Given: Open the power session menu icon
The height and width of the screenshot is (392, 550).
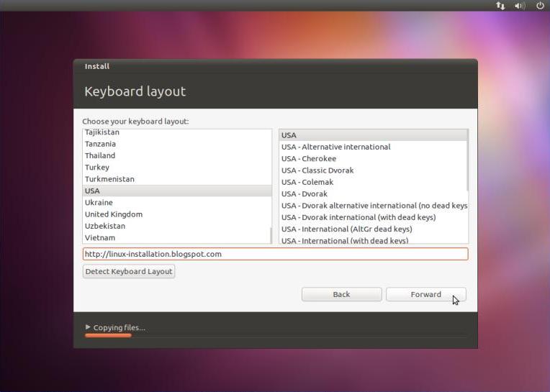Looking at the screenshot, I should coord(540,5).
